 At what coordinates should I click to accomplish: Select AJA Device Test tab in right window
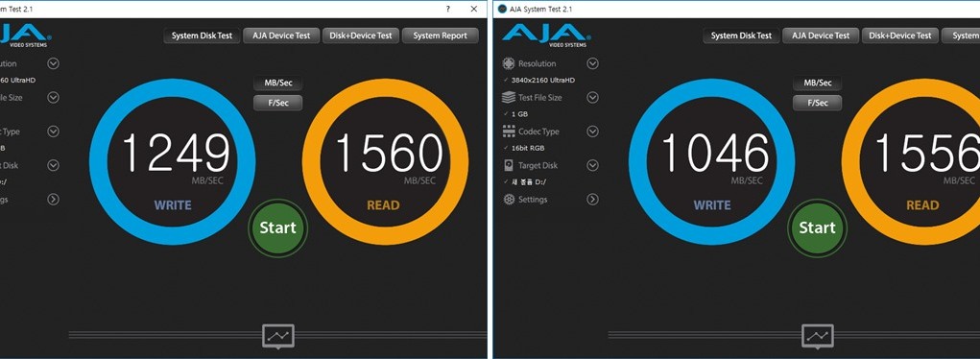click(x=821, y=36)
